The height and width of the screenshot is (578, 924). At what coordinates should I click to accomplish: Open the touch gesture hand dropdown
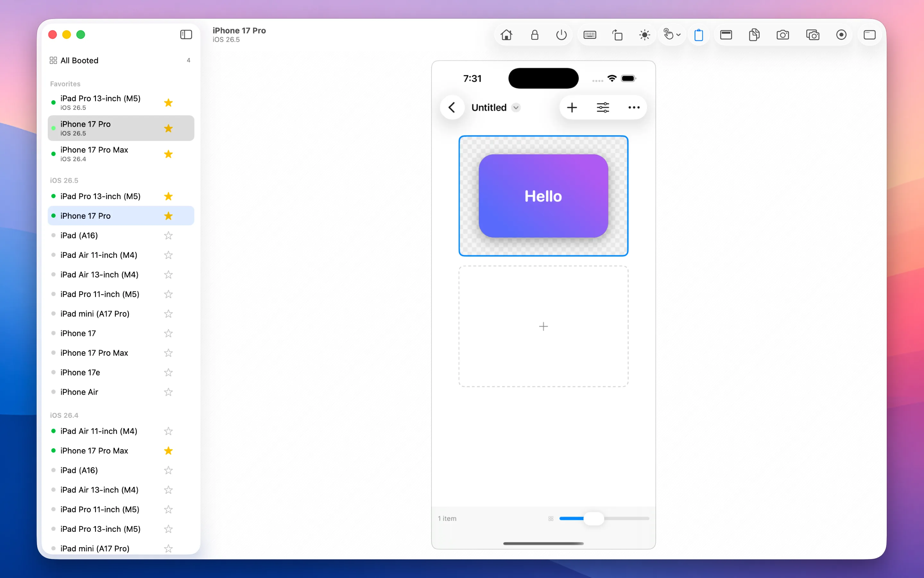click(x=672, y=35)
